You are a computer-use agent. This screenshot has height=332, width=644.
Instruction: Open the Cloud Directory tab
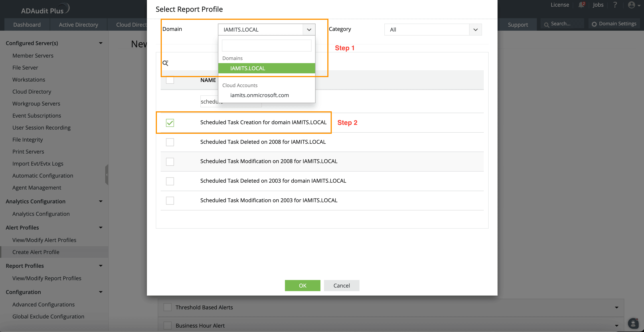(128, 24)
